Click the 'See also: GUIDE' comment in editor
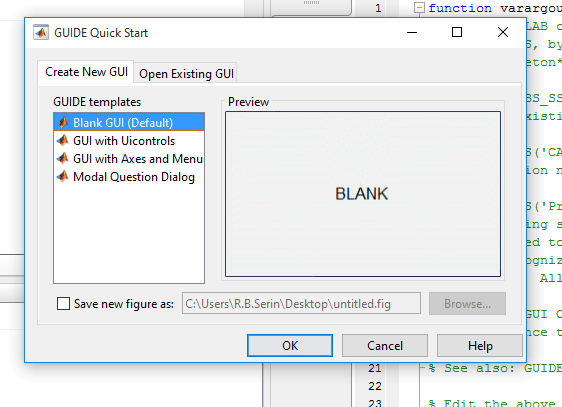 [x=495, y=368]
